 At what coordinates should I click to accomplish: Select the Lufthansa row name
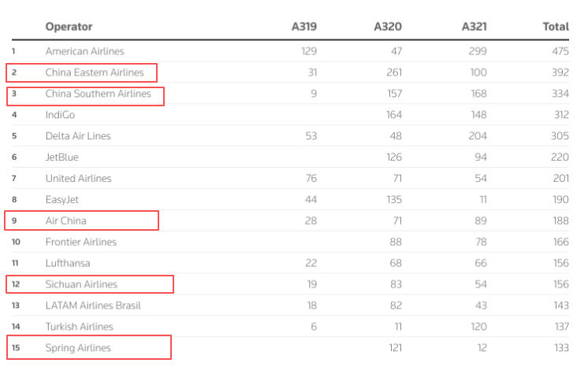68,263
